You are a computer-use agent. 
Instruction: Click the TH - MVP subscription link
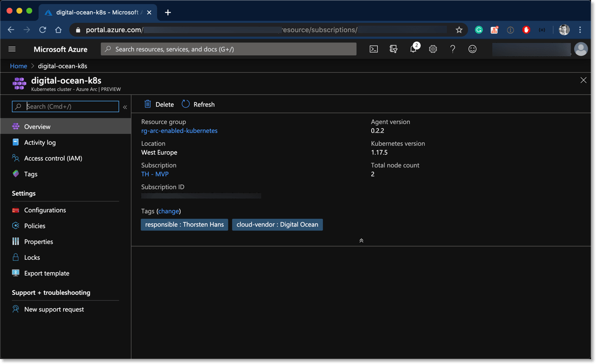[x=155, y=174]
